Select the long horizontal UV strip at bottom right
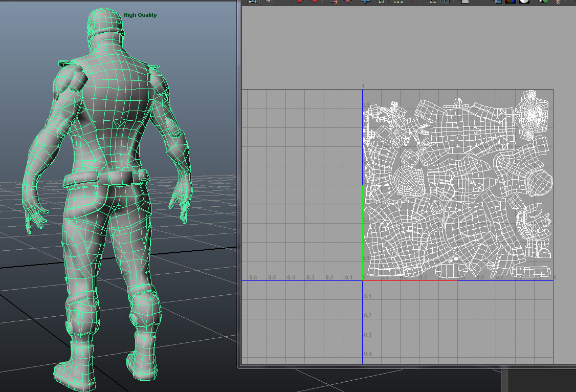 [x=531, y=272]
